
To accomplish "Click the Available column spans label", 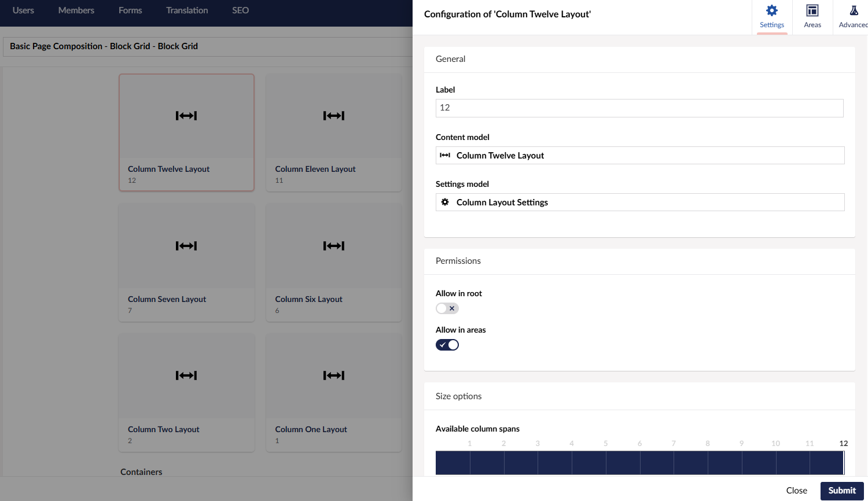I will tap(477, 429).
